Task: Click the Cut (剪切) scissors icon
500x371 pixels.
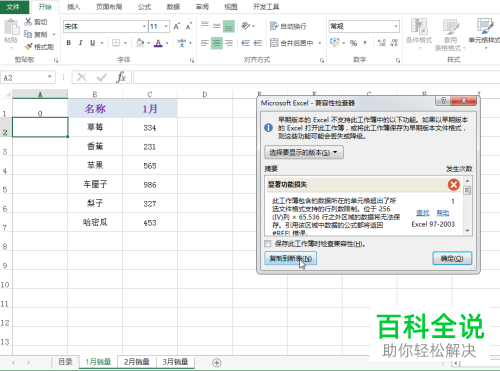Action: 28,22
